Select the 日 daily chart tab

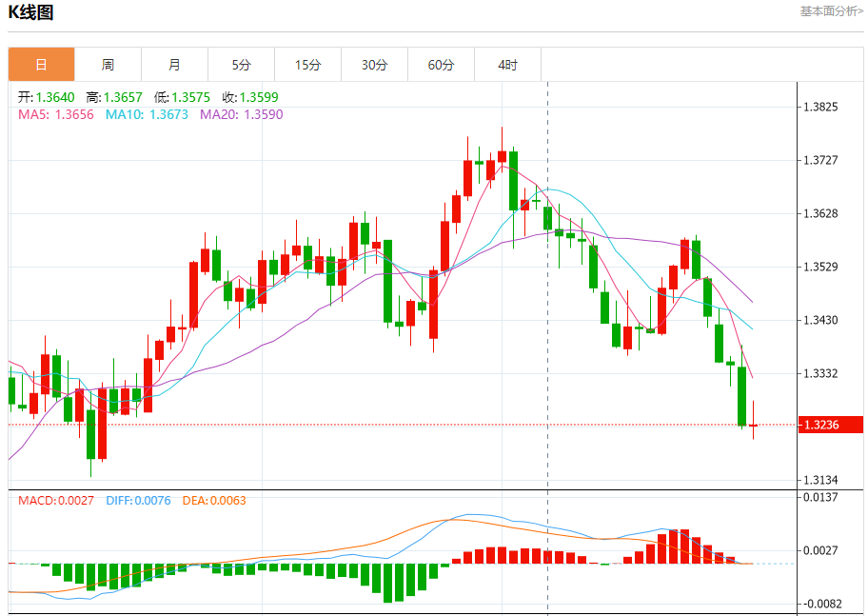point(42,64)
